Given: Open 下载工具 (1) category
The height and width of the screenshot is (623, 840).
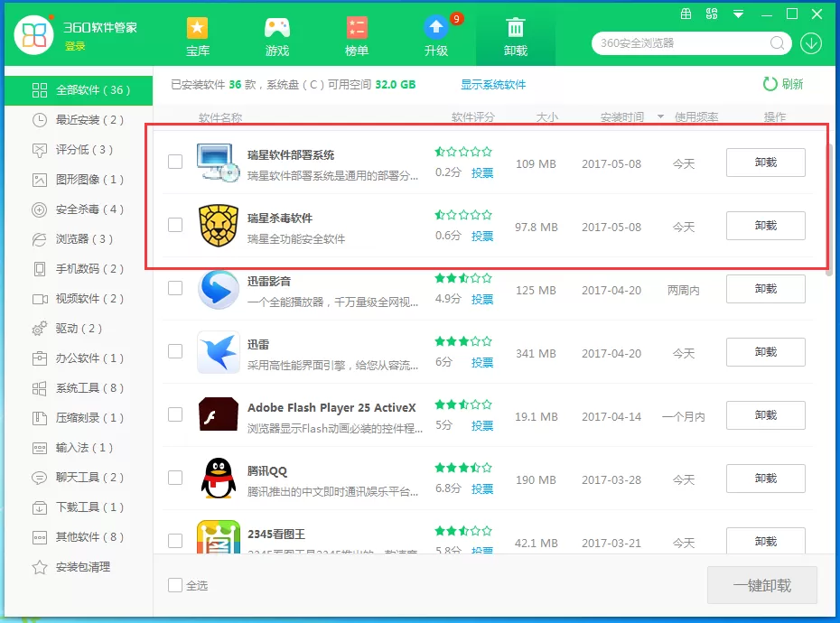Looking at the screenshot, I should pos(79,507).
